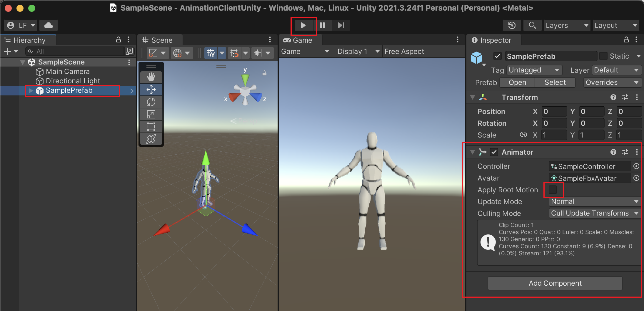The image size is (644, 311).
Task: Enable Apply Root Motion checkbox
Action: 553,190
